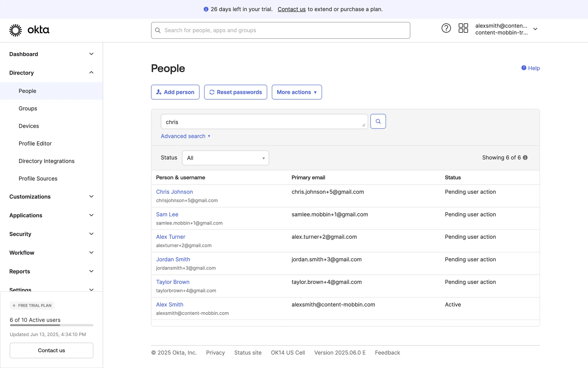This screenshot has width=588, height=368.
Task: Open the Help link beside People heading
Action: pyautogui.click(x=531, y=68)
